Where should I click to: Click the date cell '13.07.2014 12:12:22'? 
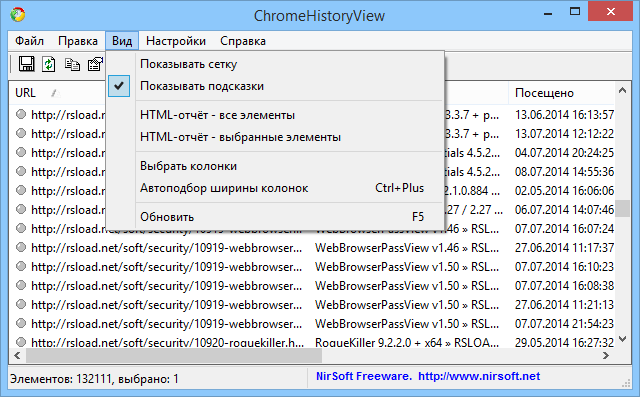564,134
